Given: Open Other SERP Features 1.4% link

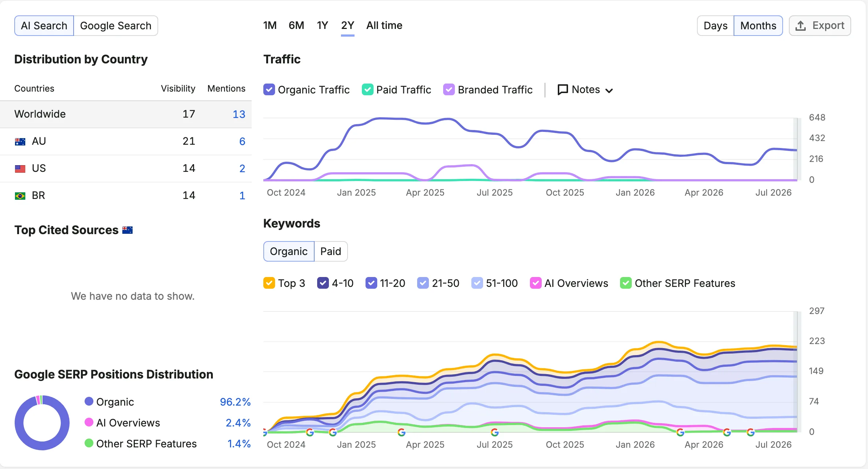Looking at the screenshot, I should (239, 444).
